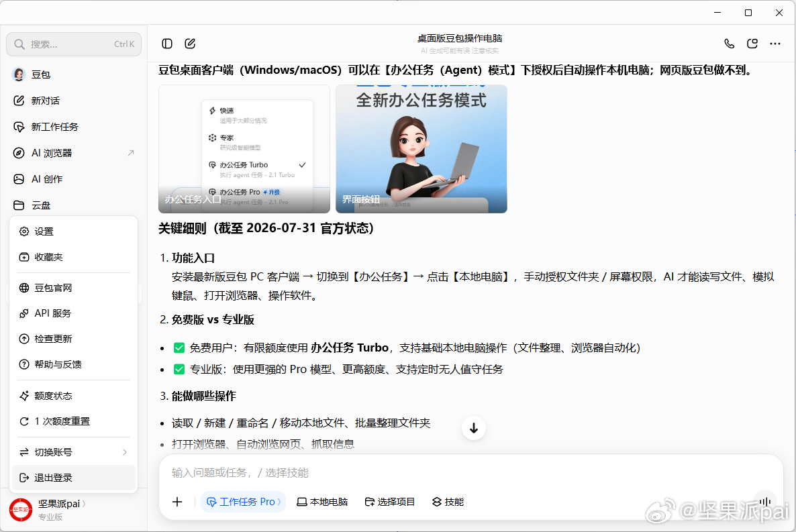
Task: Click the voice input waveform icon
Action: point(764,502)
